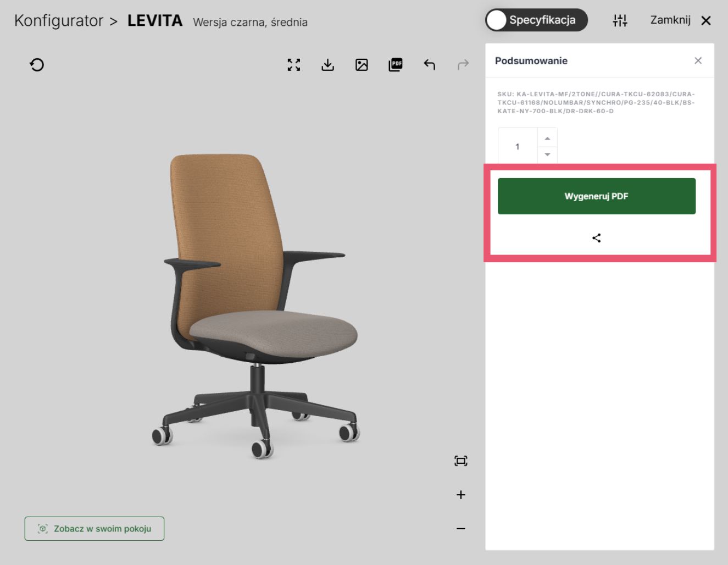Reset the chair view rotation

37,65
